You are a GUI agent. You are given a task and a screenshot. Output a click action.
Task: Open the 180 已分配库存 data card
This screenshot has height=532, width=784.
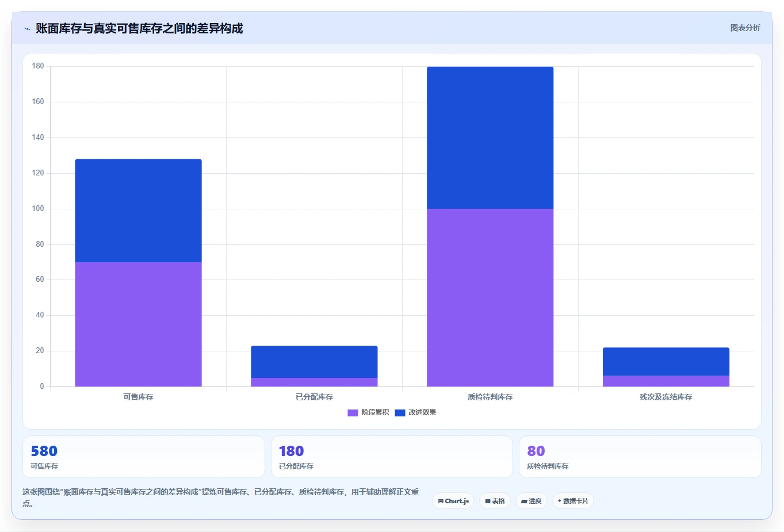[392, 457]
